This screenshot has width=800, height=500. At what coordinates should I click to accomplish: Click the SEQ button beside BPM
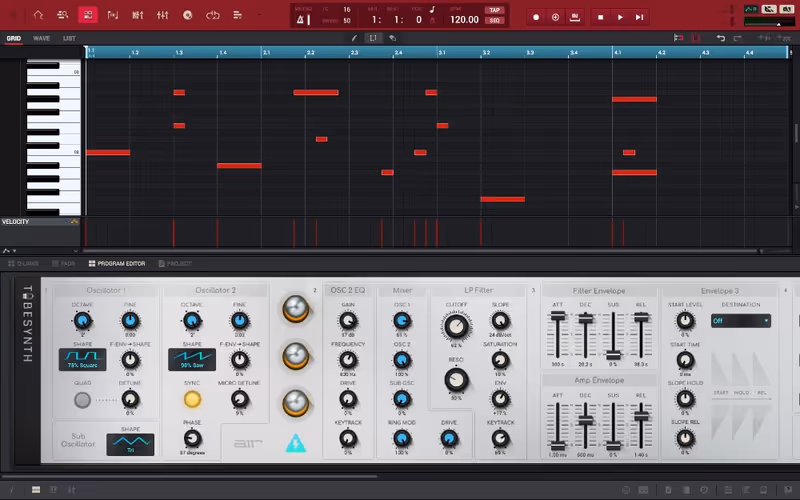point(494,20)
